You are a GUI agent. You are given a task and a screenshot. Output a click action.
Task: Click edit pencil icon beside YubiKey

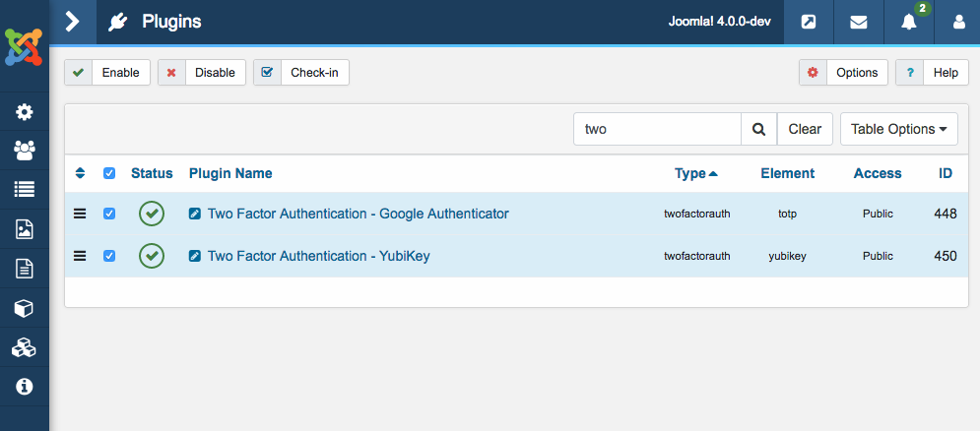[x=195, y=256]
